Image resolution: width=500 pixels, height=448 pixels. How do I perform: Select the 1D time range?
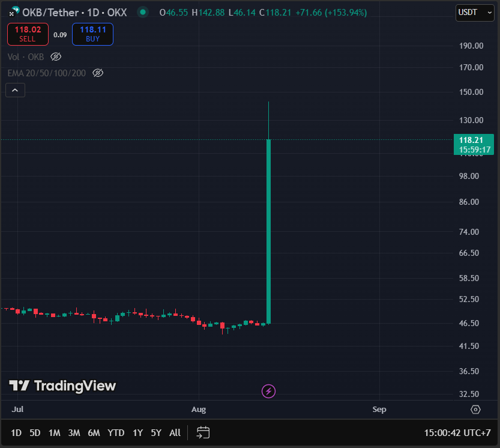(x=16, y=432)
